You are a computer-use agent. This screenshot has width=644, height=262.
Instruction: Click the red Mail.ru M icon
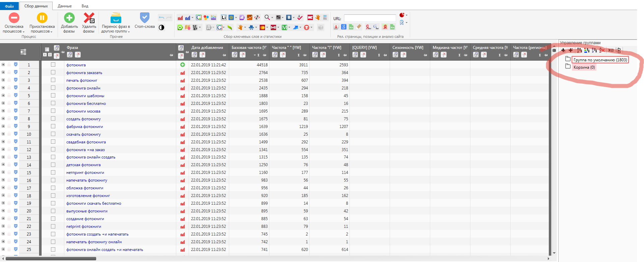pyautogui.click(x=273, y=27)
